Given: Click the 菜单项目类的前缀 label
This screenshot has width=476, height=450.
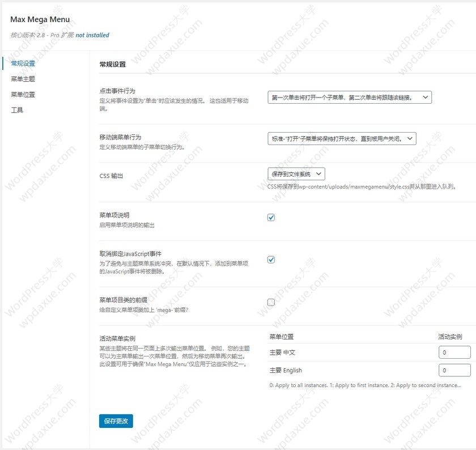Looking at the screenshot, I should (124, 300).
